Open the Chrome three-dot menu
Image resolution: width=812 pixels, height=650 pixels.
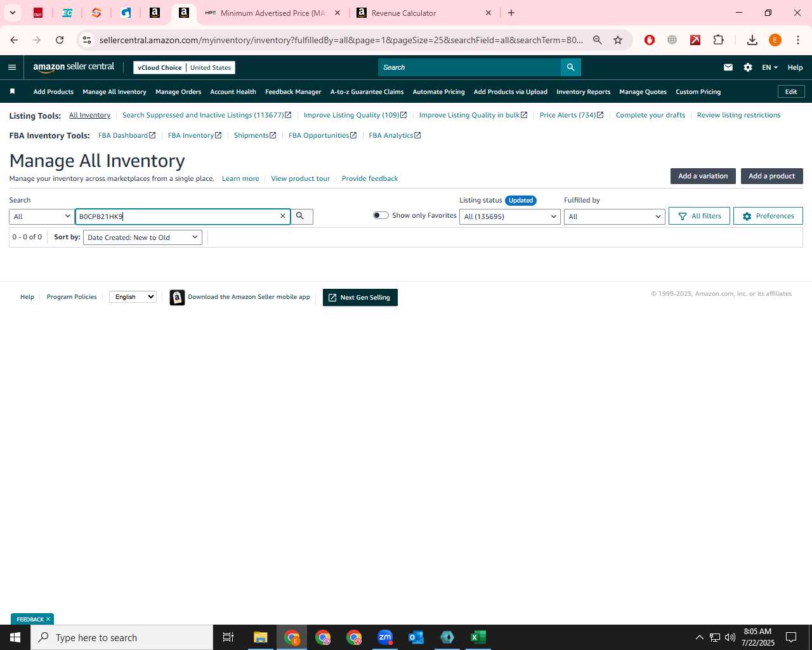pos(798,40)
